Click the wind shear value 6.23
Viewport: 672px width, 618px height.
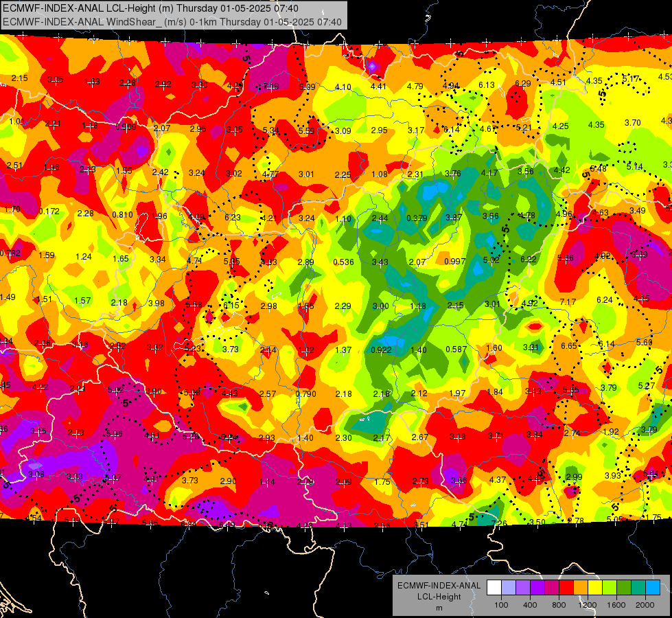pyautogui.click(x=233, y=218)
